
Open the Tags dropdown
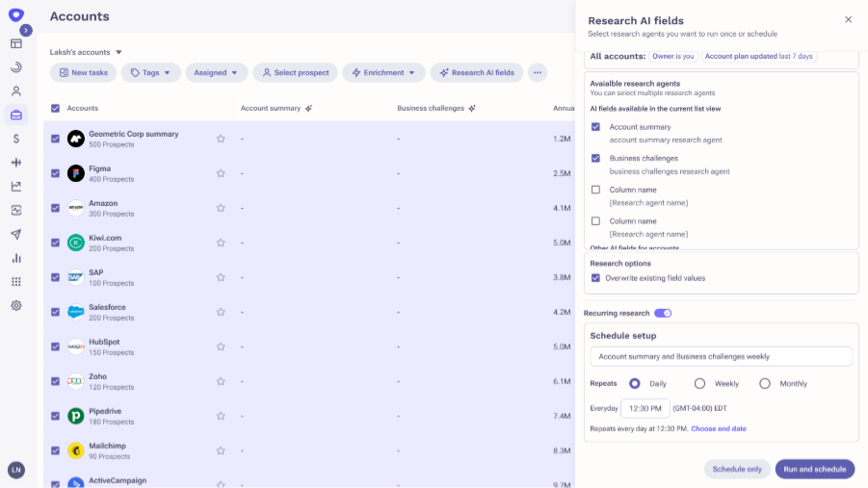pos(150,72)
